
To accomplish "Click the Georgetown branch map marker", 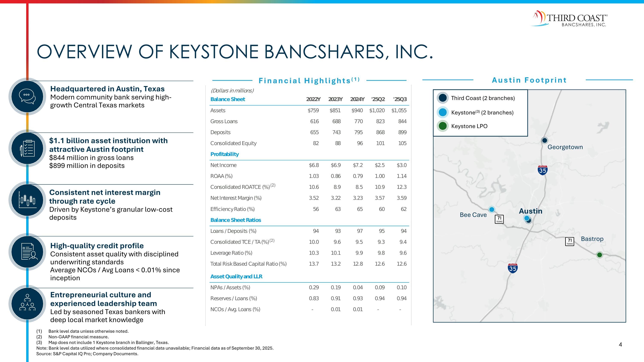I will [x=544, y=140].
